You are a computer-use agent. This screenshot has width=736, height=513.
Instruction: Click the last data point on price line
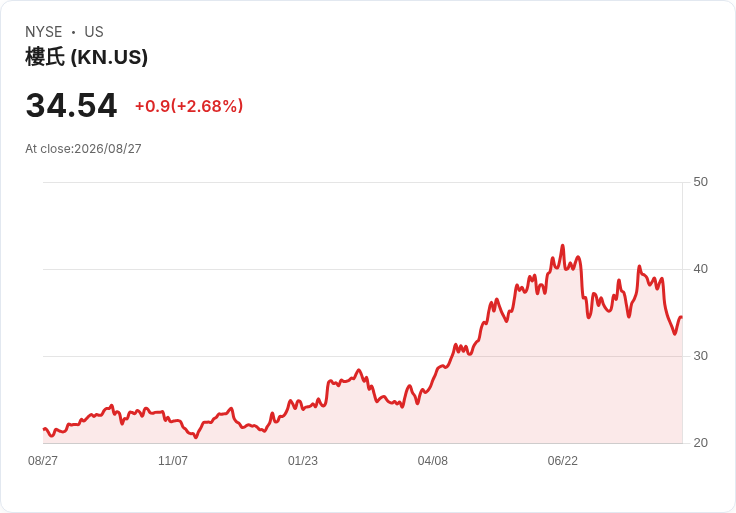click(682, 317)
